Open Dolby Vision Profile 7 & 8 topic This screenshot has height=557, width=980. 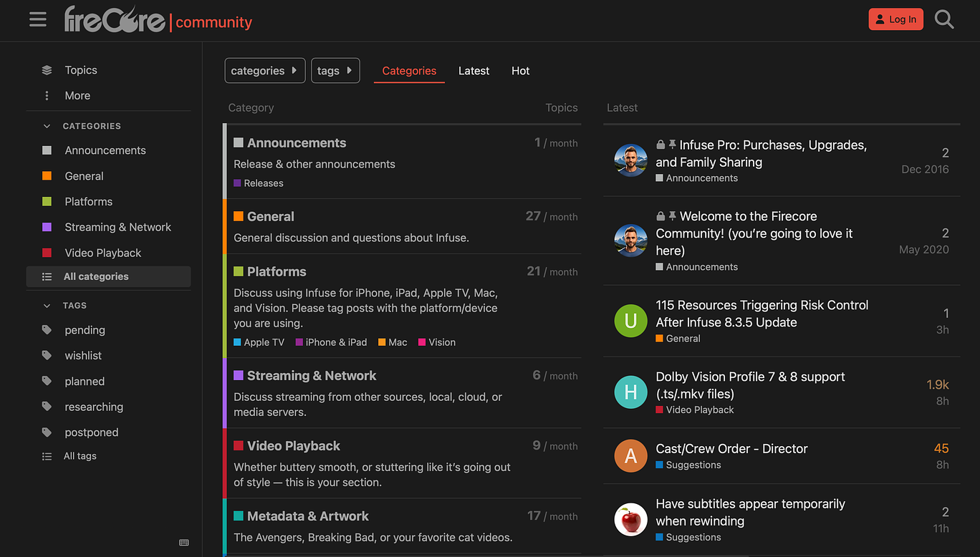pyautogui.click(x=750, y=385)
